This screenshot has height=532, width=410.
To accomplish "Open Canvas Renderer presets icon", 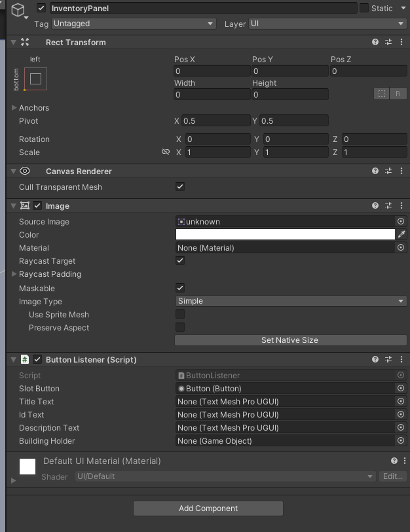I will 388,171.
